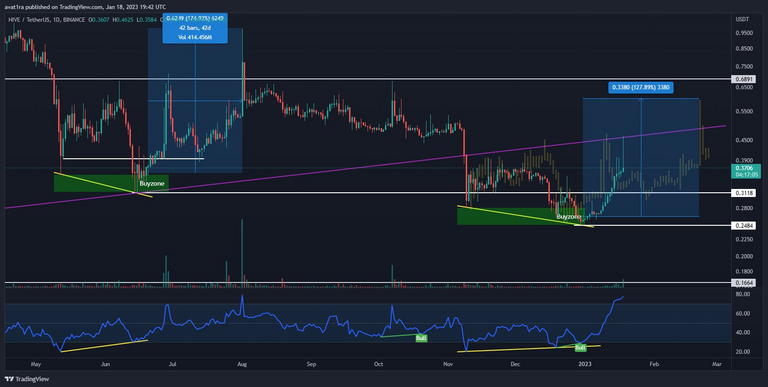Click the October Bull divergence tag
The image size is (768, 387).
[421, 338]
